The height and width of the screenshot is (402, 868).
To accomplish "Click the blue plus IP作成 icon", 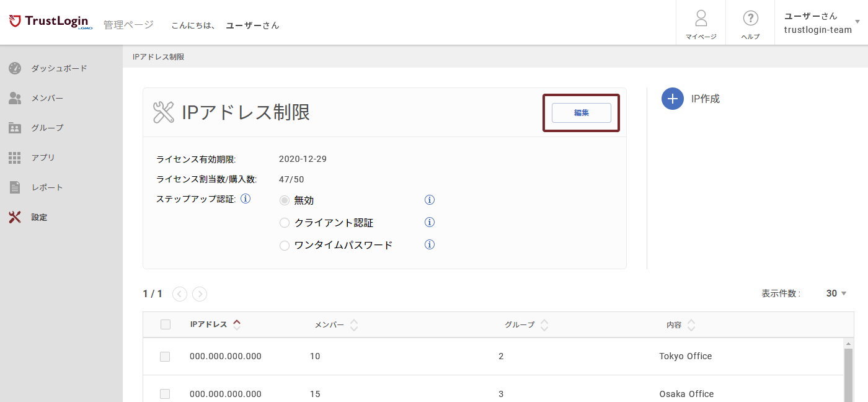I will (672, 99).
